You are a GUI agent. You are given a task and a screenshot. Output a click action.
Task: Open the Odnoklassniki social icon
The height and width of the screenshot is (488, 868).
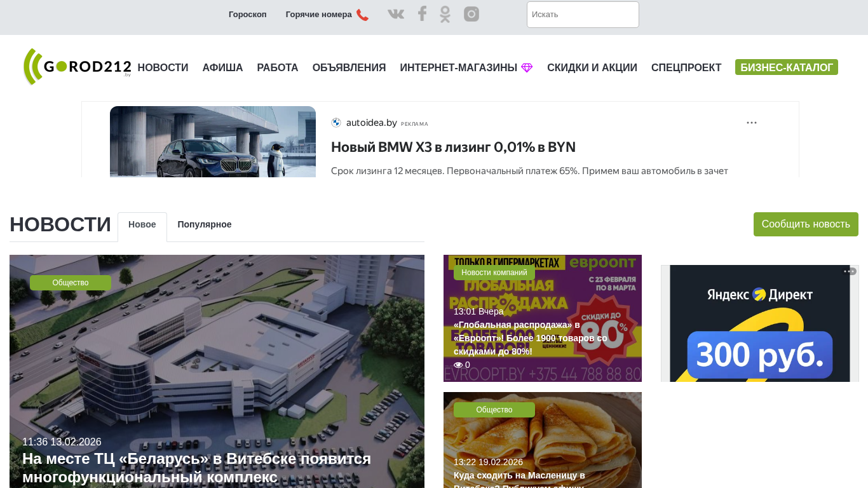click(445, 14)
